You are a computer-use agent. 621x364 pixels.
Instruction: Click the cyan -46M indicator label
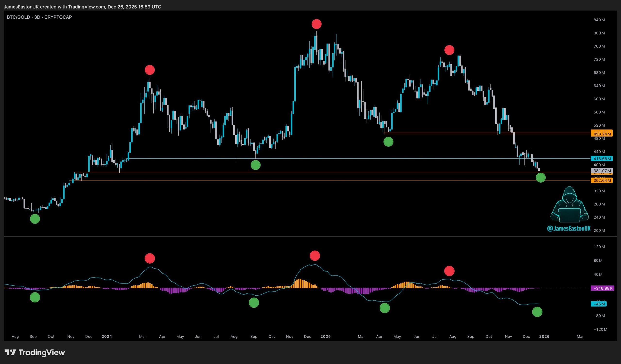(x=599, y=304)
